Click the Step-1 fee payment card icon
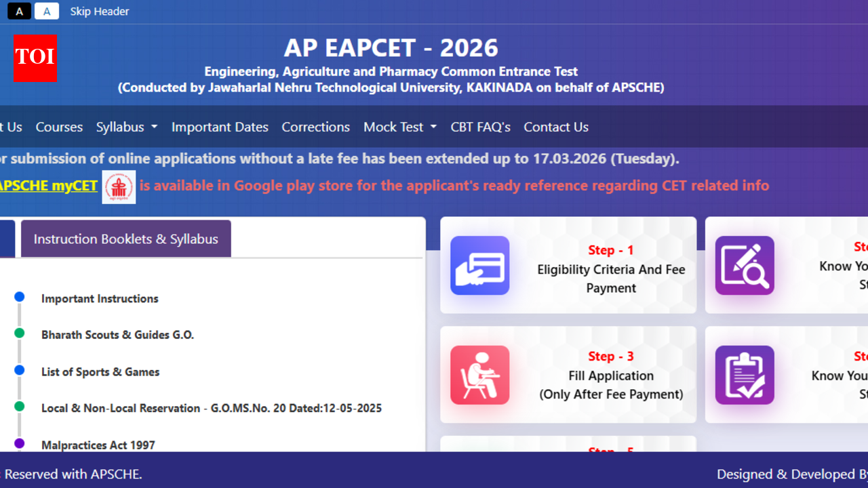Image resolution: width=868 pixels, height=488 pixels. (479, 266)
